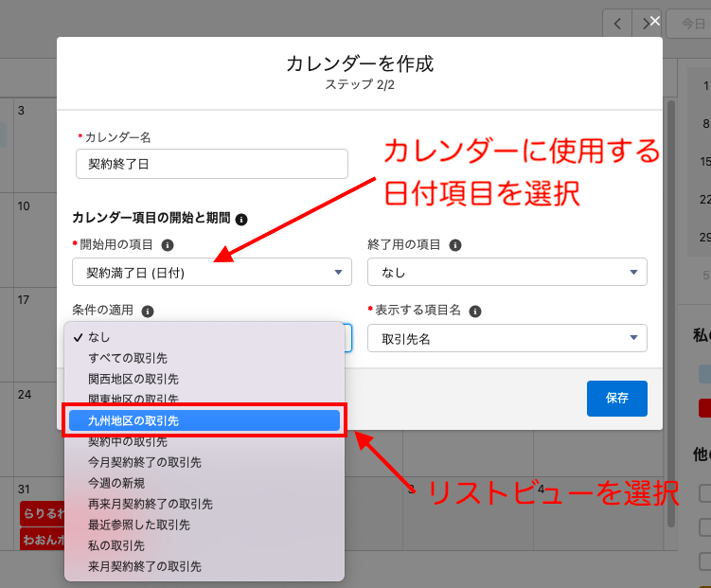
Task: Open the 終了用の項目 dropdown
Action: 507,272
